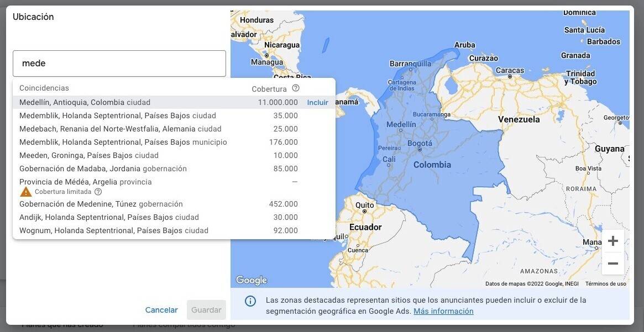Screen dimensions: 644x332
Task: Click the Cobertura help question-mark icon
Action: point(296,88)
